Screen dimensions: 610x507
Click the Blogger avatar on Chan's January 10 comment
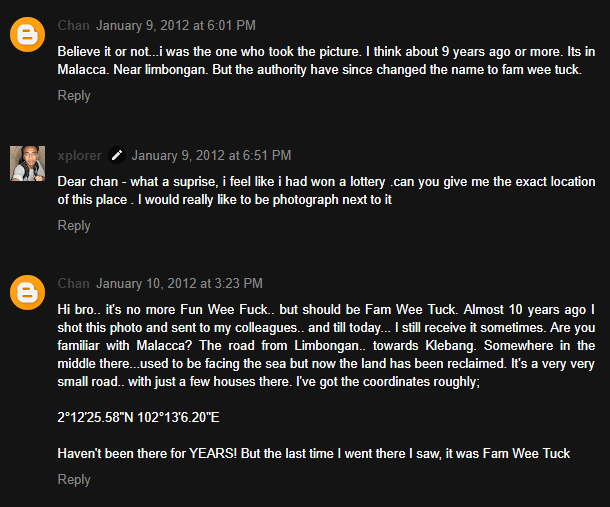(x=27, y=294)
